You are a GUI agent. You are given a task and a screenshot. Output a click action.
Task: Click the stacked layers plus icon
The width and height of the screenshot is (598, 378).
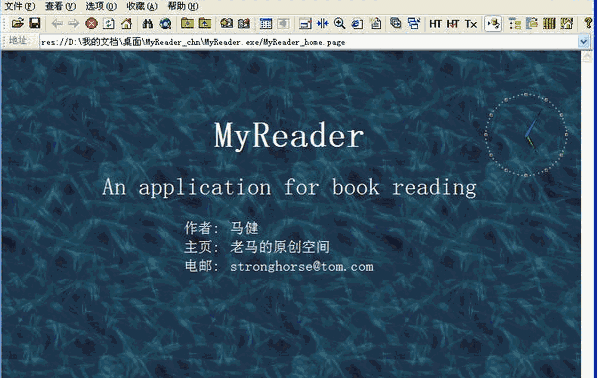tap(396, 24)
